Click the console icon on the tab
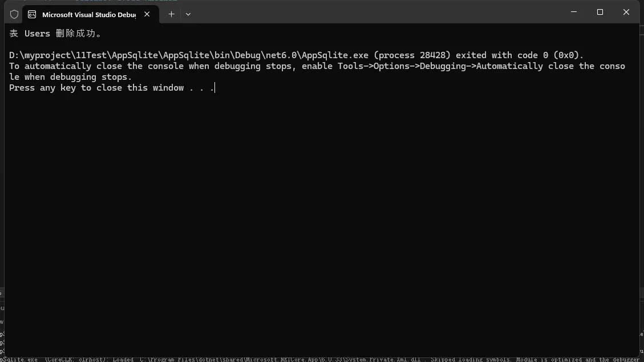This screenshot has width=644, height=362. point(32,14)
